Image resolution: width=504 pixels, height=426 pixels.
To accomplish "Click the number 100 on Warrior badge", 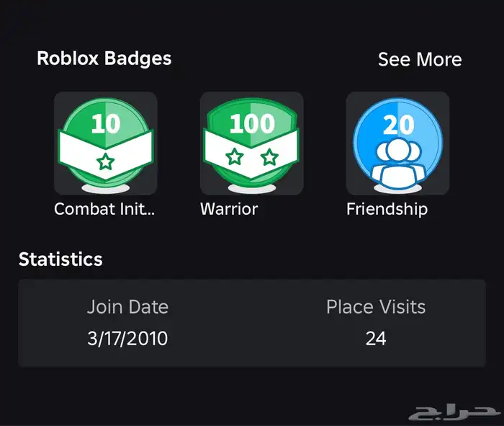I will (x=252, y=124).
